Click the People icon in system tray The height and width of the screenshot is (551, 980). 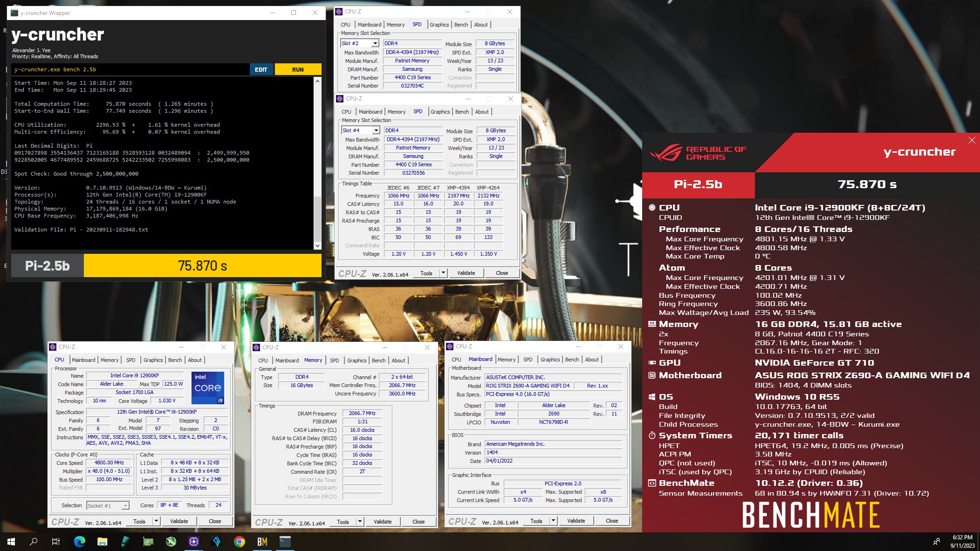[x=937, y=542]
